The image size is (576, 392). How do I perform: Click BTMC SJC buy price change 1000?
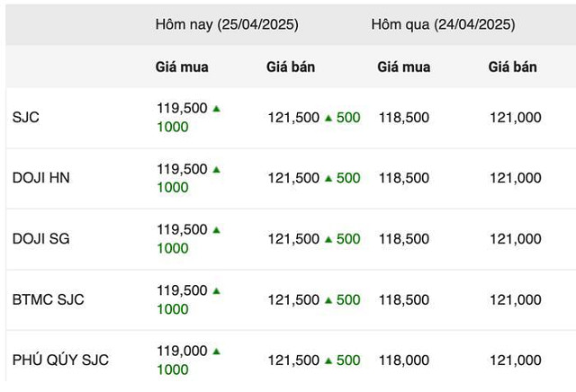pyautogui.click(x=173, y=309)
